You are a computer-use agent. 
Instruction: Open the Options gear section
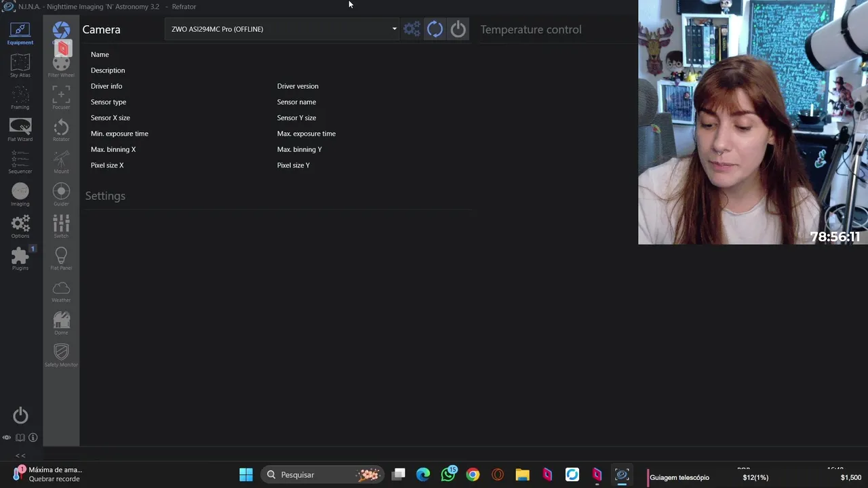[x=20, y=226]
